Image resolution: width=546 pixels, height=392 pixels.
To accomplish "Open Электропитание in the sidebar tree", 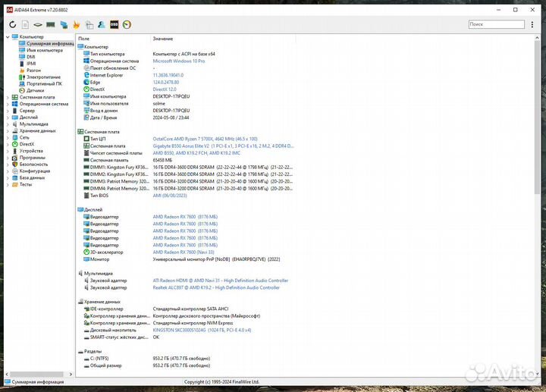I will point(43,77).
